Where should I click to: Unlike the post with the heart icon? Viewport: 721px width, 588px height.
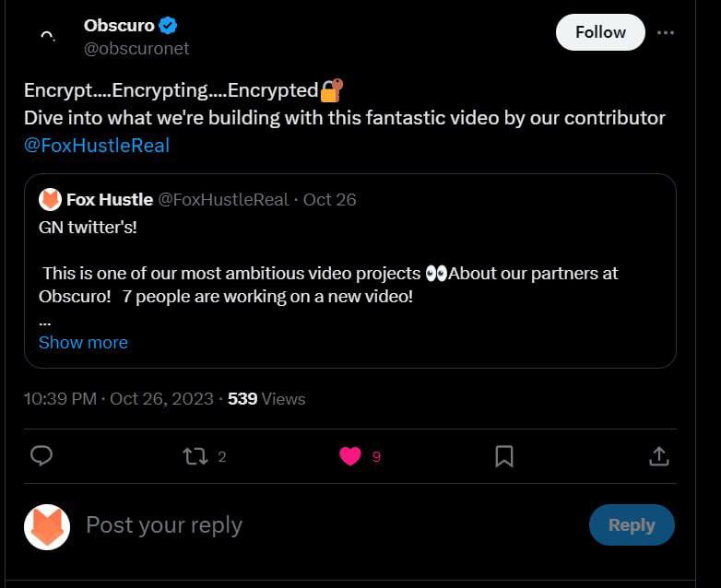click(349, 456)
